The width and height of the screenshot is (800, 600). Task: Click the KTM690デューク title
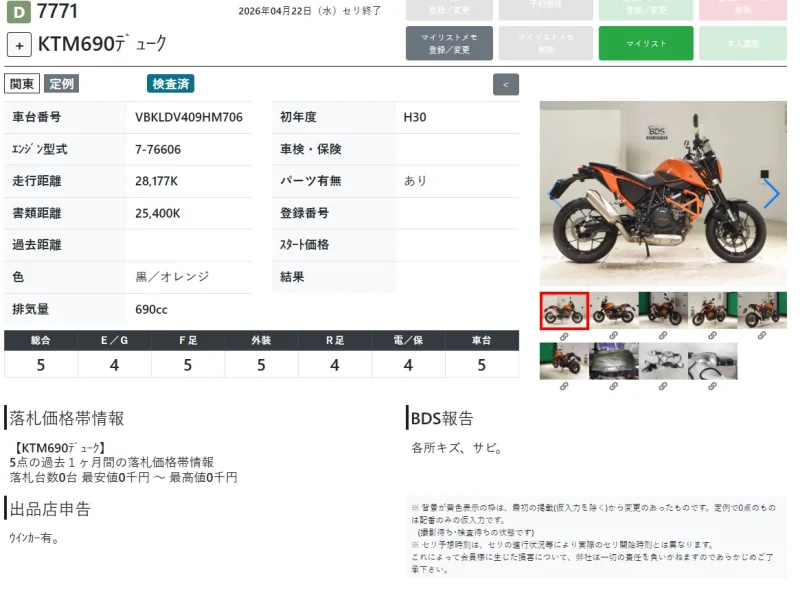pyautogui.click(x=102, y=44)
